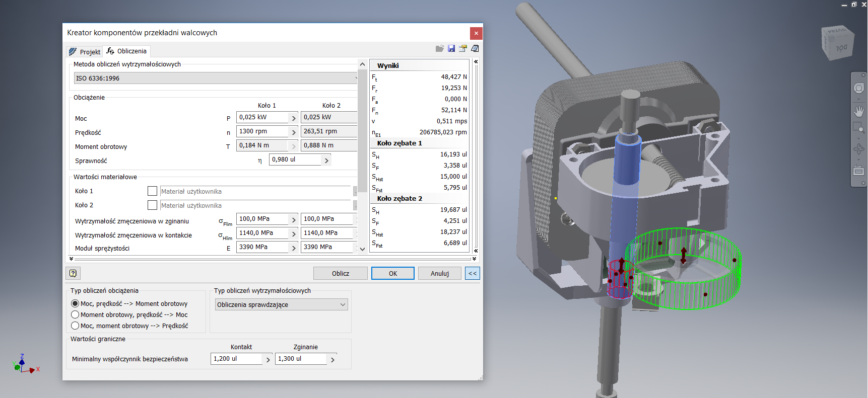Screen dimensions: 868x398
Task: Click the ViewCube orientation cube
Action: coord(838,43)
